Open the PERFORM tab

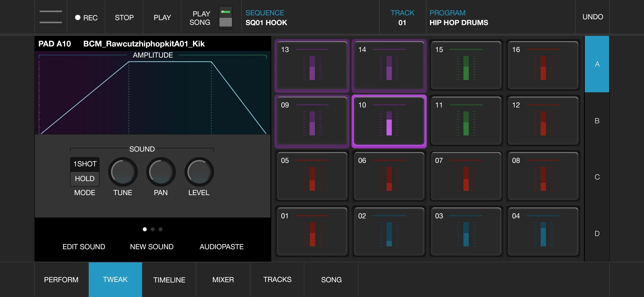[x=61, y=280]
